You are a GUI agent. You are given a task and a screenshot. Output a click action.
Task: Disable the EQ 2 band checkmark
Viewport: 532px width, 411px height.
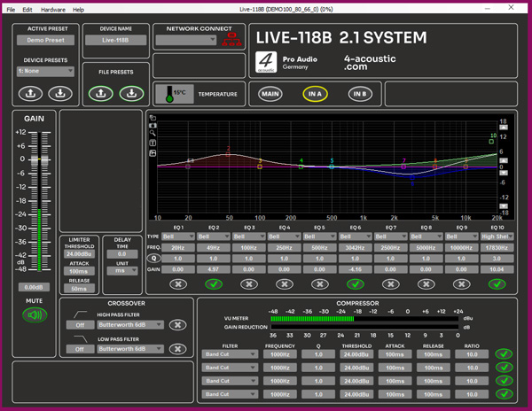(x=213, y=284)
